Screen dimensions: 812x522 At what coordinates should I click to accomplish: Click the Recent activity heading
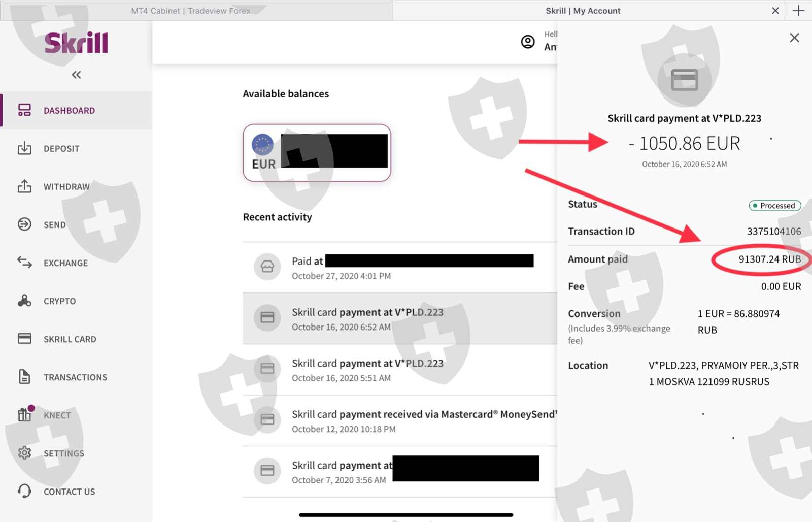[277, 217]
